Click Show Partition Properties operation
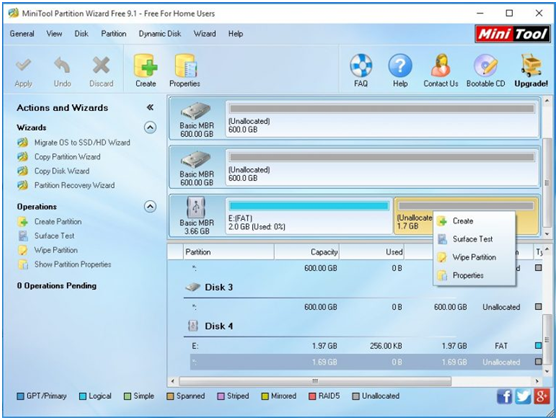The height and width of the screenshot is (420, 558). pyautogui.click(x=73, y=264)
